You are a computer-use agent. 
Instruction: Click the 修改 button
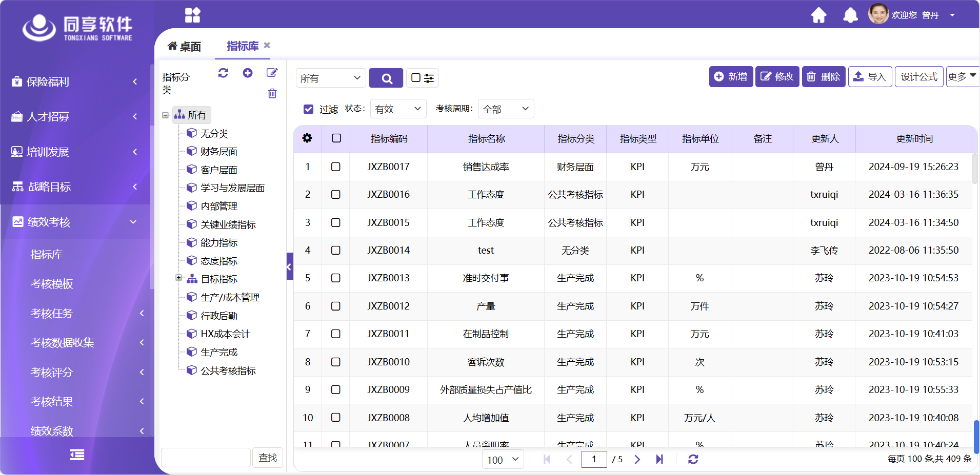click(x=777, y=76)
